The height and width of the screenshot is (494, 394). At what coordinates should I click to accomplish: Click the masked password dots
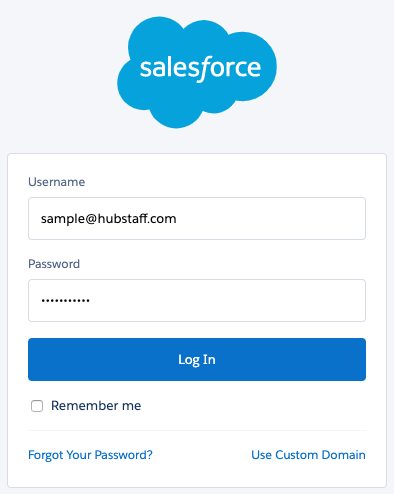point(65,301)
